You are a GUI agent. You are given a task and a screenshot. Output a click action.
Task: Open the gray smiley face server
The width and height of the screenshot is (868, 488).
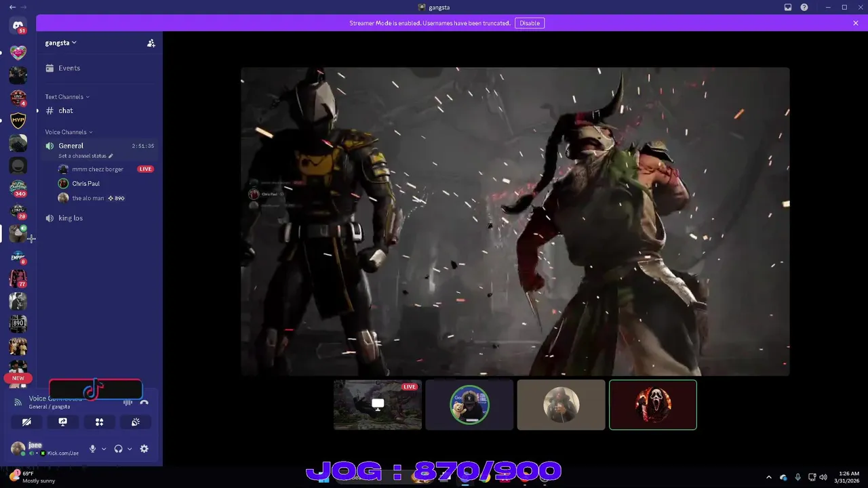click(18, 165)
